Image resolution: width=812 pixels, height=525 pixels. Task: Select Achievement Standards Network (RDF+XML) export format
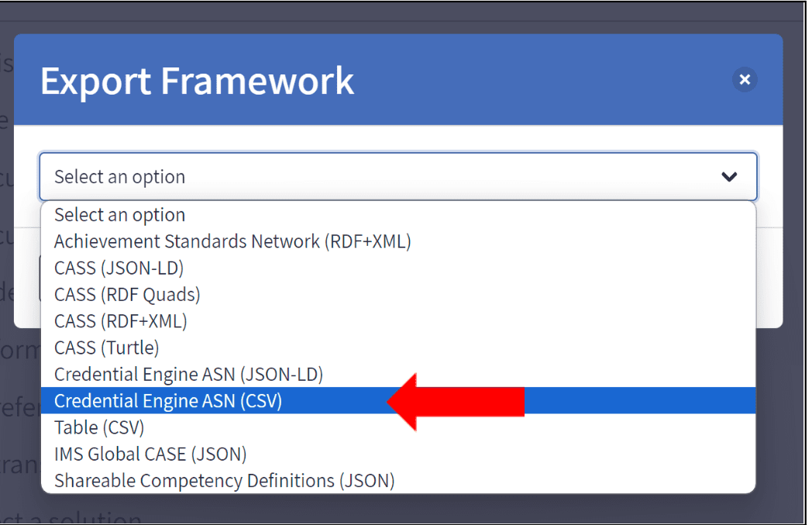(232, 241)
